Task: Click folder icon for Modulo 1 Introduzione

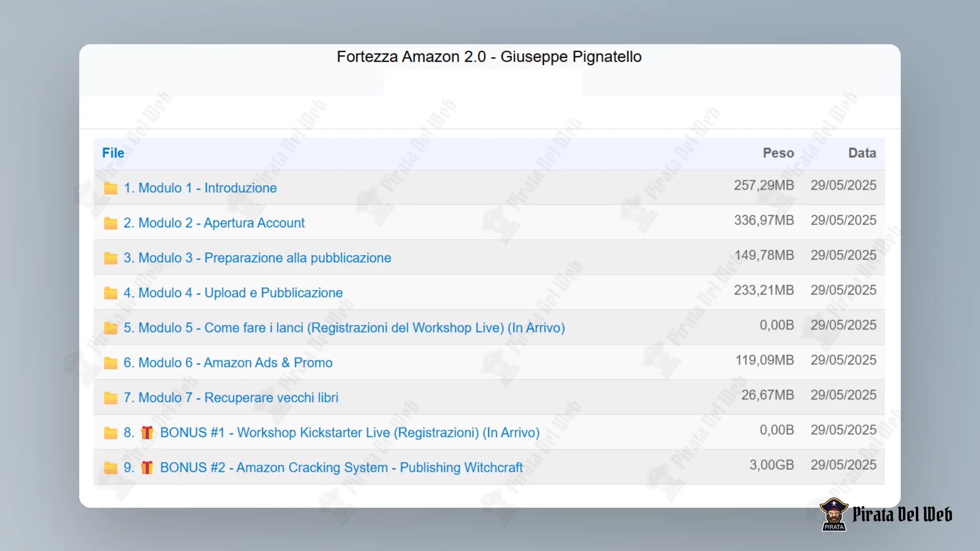Action: (111, 188)
